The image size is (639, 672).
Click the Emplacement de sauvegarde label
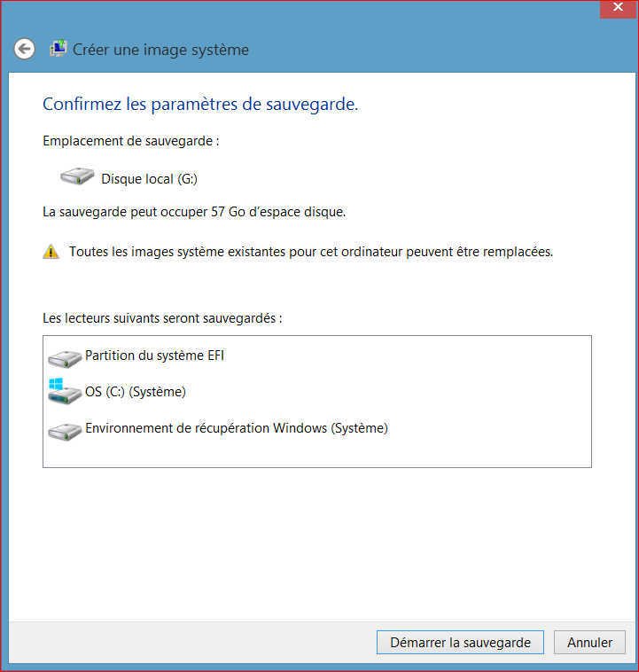tap(130, 141)
